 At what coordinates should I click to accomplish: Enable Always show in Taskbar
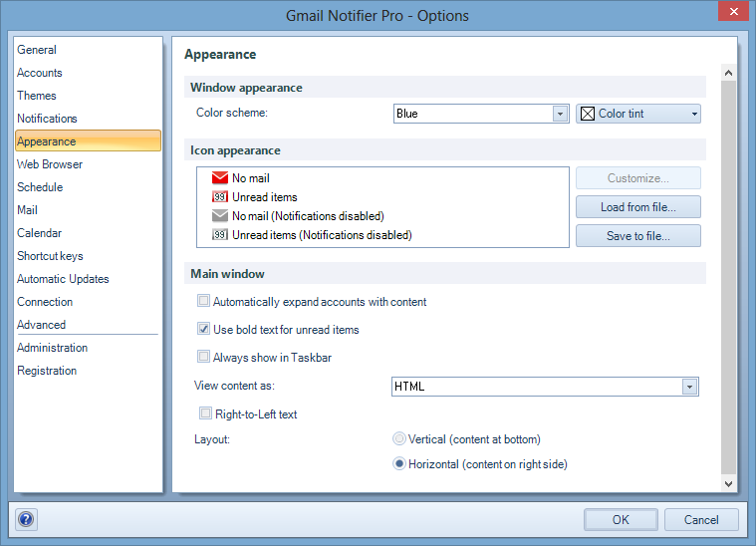click(204, 357)
